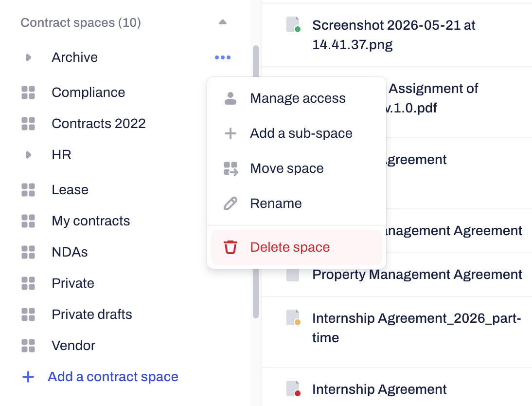
Task: Collapse the Contract spaces (10) section
Action: [223, 22]
